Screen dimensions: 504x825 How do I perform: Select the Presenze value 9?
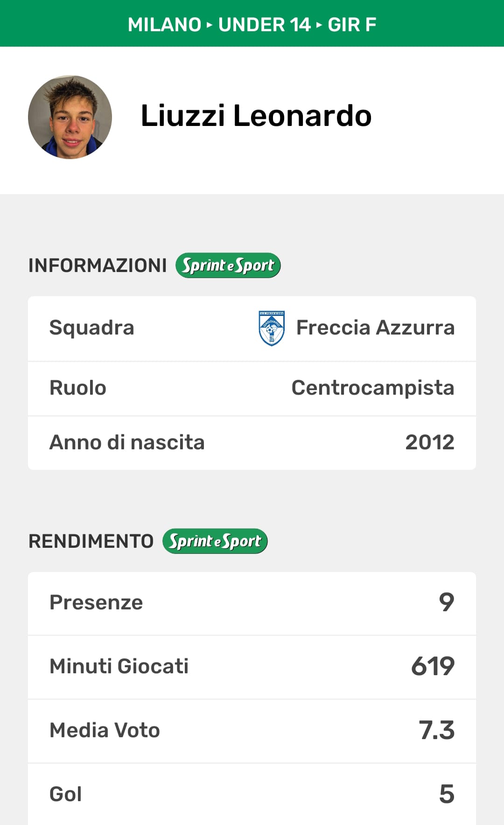click(x=446, y=602)
